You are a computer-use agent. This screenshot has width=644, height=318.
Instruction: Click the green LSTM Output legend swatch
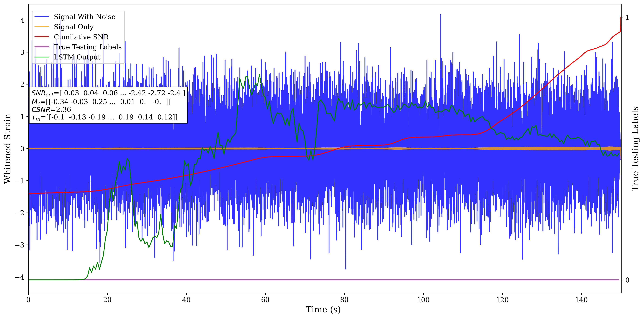tap(42, 57)
